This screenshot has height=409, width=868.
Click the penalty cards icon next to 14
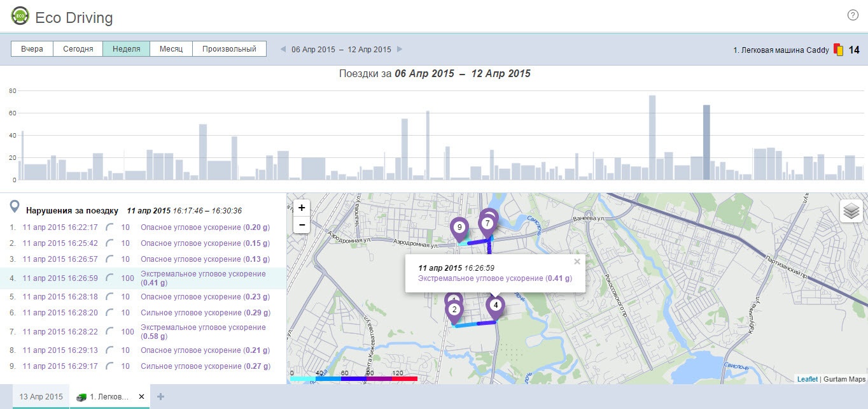point(839,50)
